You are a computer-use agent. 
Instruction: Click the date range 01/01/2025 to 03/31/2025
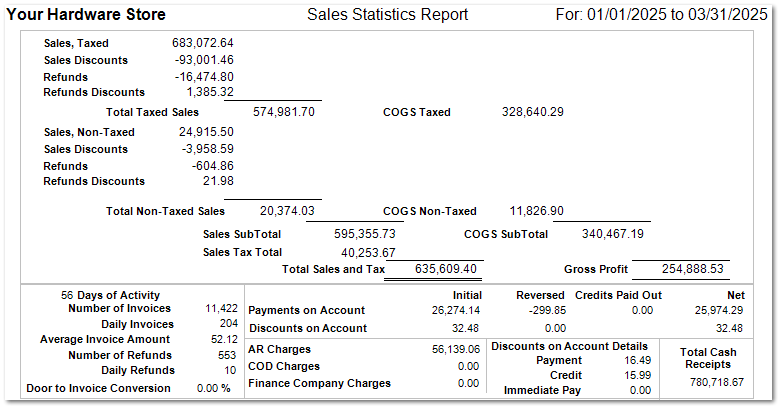point(677,14)
